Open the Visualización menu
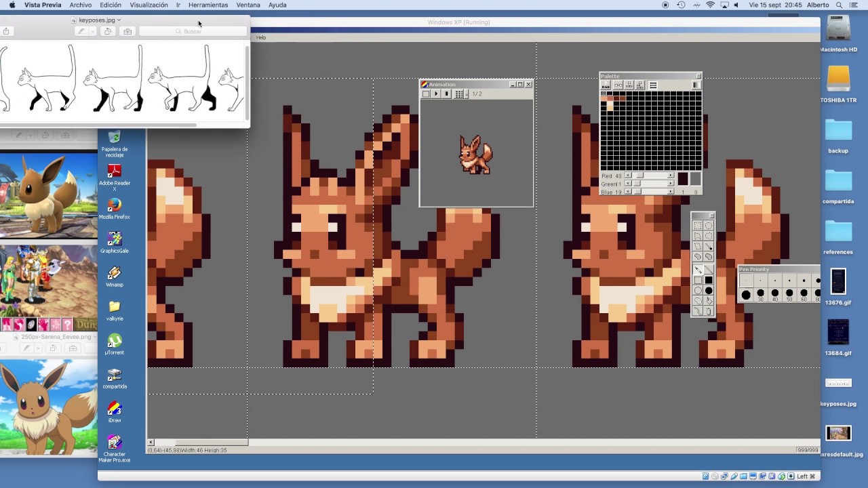Image resolution: width=868 pixels, height=488 pixels. 149,5
